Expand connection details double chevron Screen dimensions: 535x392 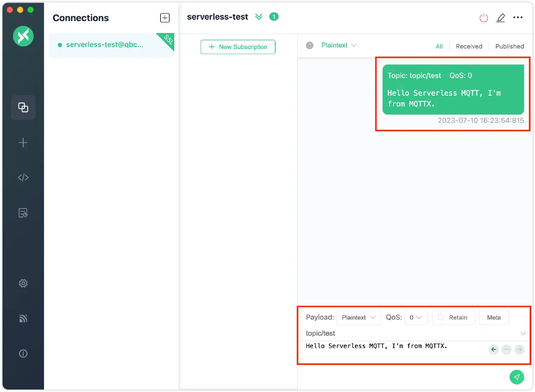pos(259,17)
